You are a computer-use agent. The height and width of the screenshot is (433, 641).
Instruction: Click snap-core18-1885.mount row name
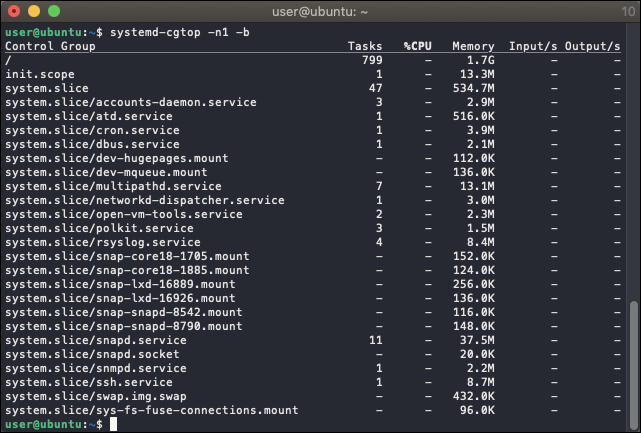[x=127, y=270]
